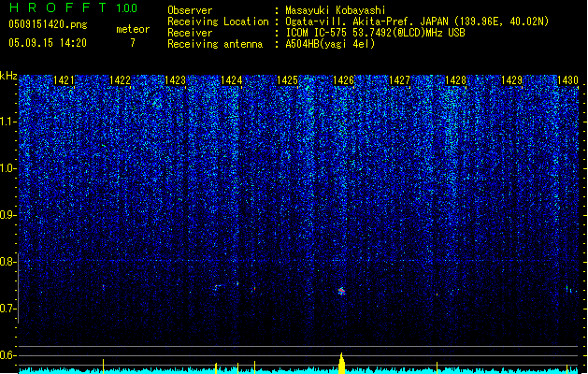Click the date stamp 05.09.15 14:20
The width and height of the screenshot is (588, 374).
(x=48, y=43)
